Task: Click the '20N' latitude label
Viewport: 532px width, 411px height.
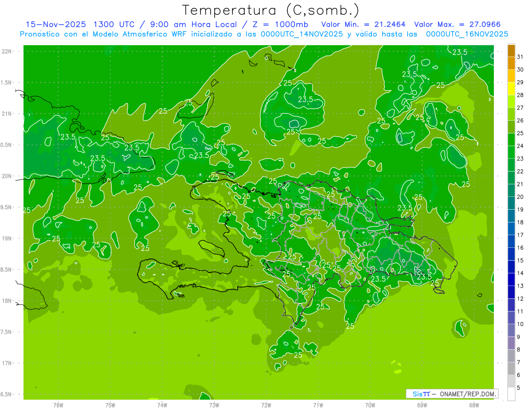Action: (8, 176)
